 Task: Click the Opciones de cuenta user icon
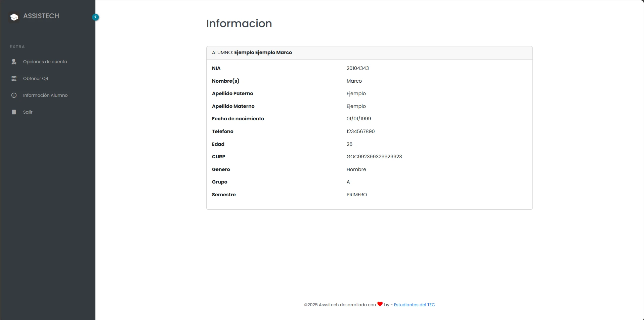[14, 62]
